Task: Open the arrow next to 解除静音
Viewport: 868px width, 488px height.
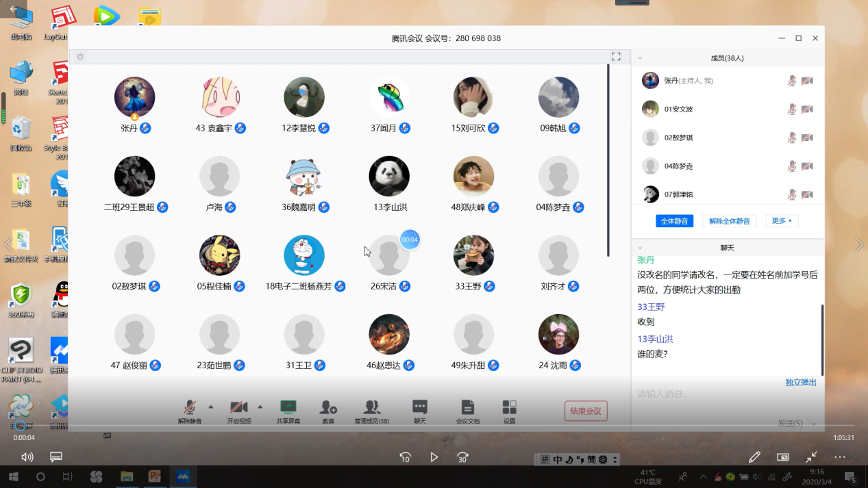Action: click(211, 407)
